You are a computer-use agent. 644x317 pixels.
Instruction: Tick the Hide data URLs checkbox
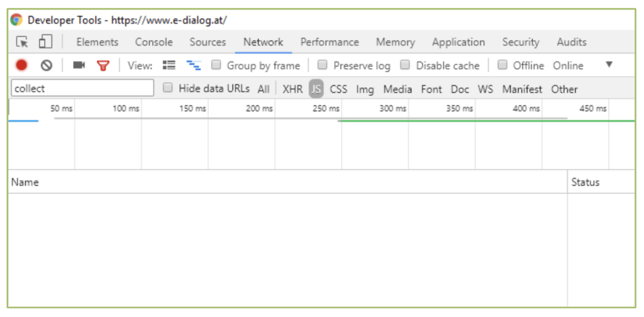point(168,89)
